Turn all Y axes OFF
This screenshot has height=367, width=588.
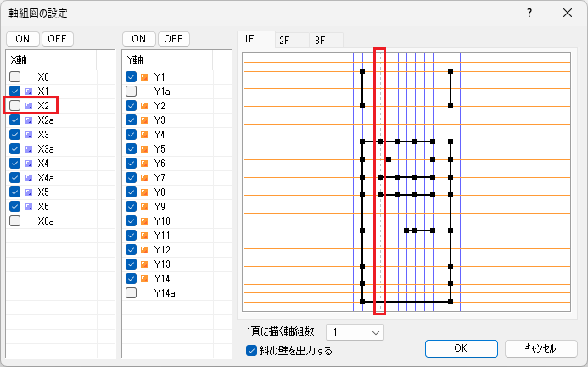173,39
